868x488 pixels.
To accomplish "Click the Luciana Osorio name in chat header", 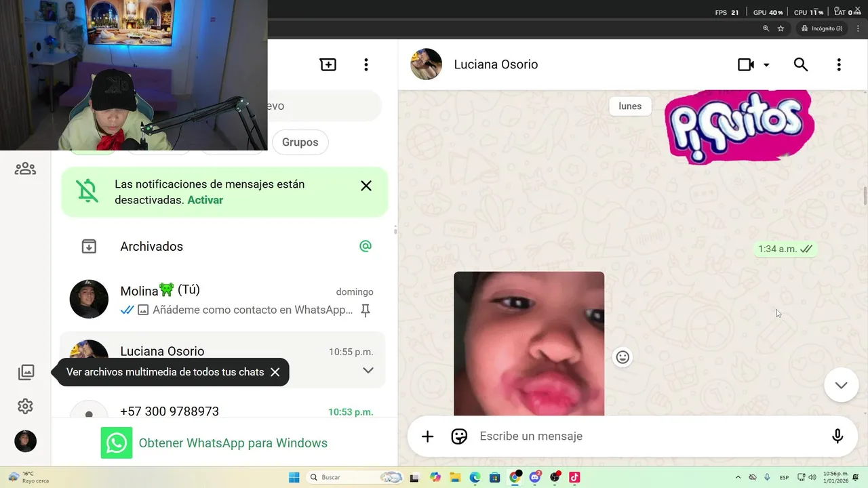I will pyautogui.click(x=496, y=64).
